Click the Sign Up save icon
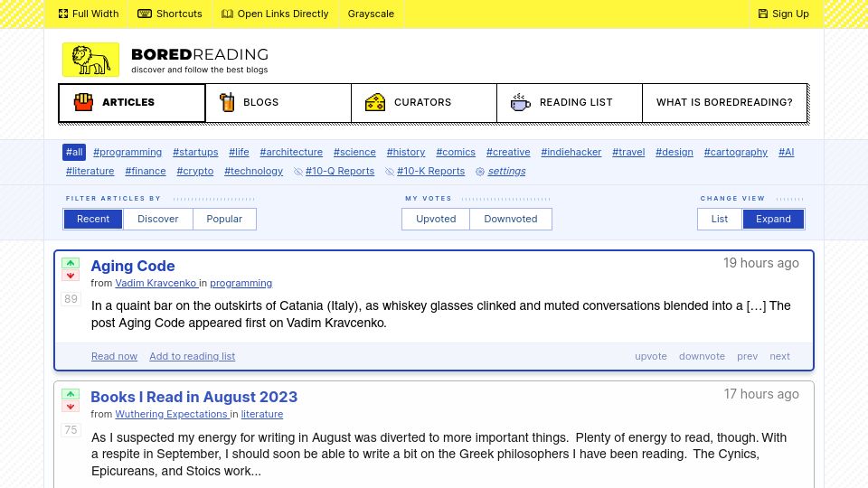 [763, 14]
